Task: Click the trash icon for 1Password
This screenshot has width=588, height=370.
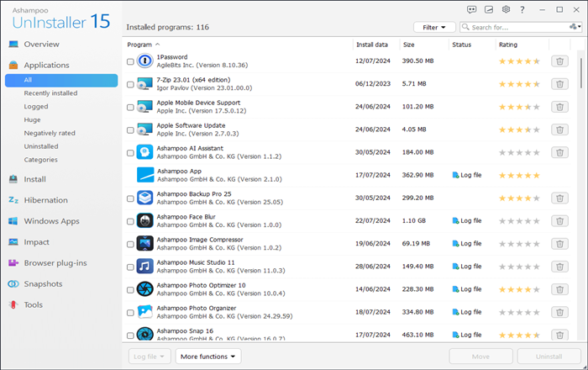Action: 559,61
